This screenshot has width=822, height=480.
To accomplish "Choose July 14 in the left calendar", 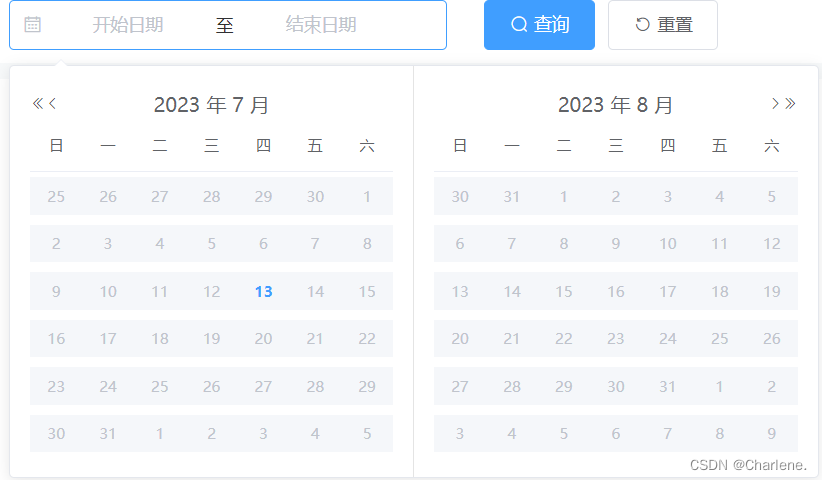I will point(315,291).
